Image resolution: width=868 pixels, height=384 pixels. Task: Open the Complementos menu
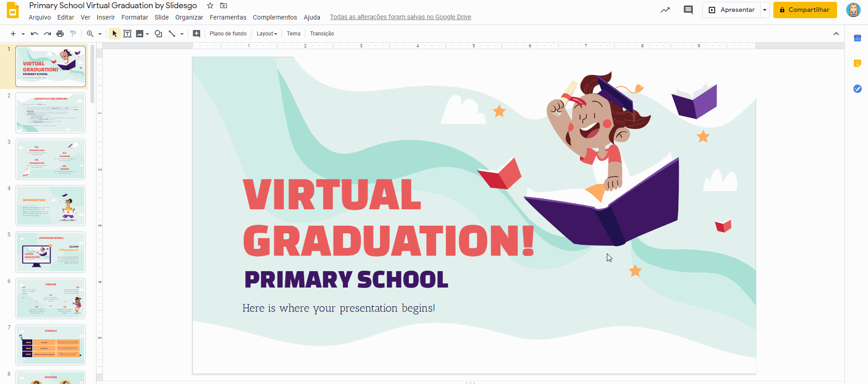coord(275,17)
